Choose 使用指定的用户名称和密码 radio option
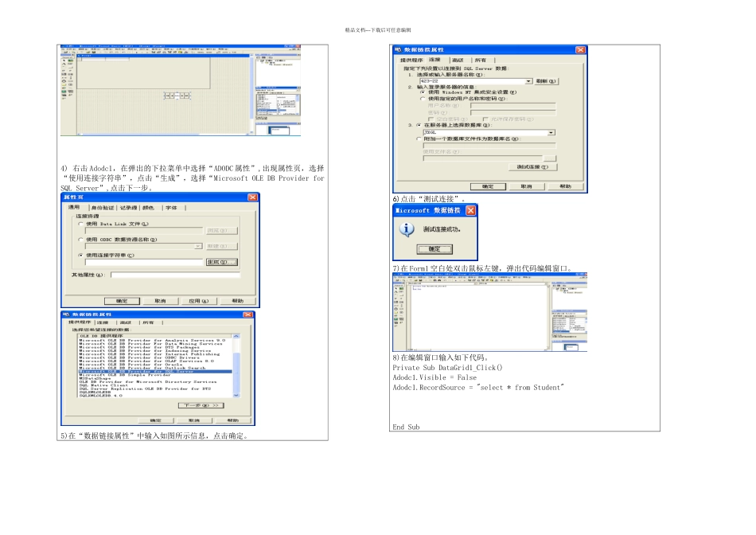756x535 pixels. (x=423, y=99)
